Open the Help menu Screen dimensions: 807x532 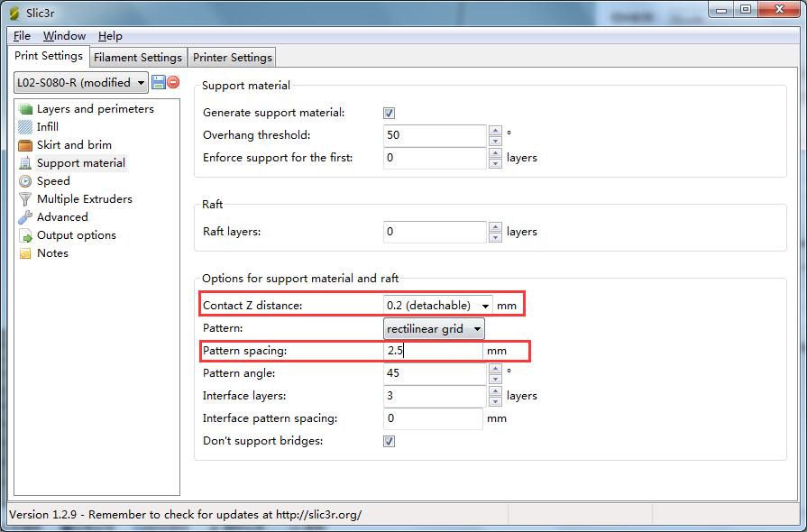[110, 36]
